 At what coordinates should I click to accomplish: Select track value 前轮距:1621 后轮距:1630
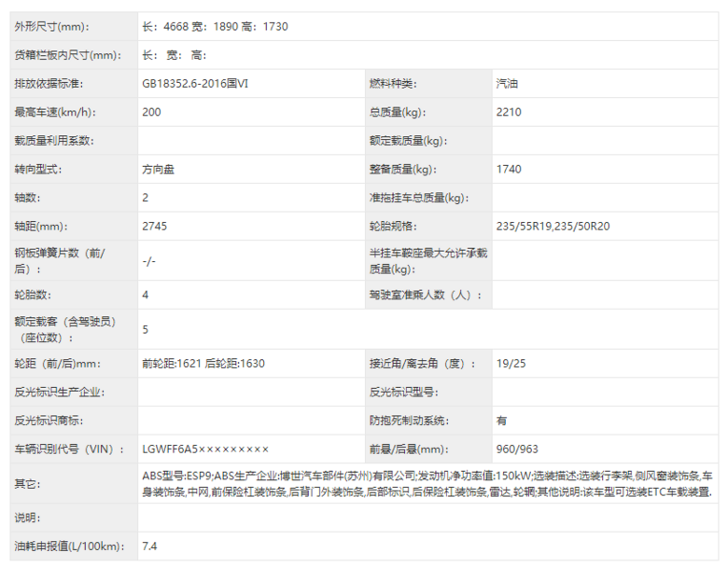203,364
